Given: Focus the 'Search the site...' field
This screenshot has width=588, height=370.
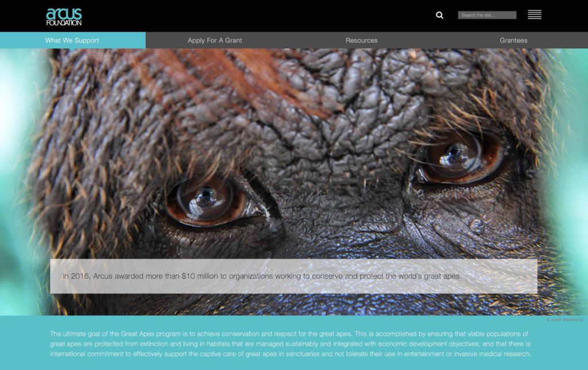Looking at the screenshot, I should coord(487,15).
